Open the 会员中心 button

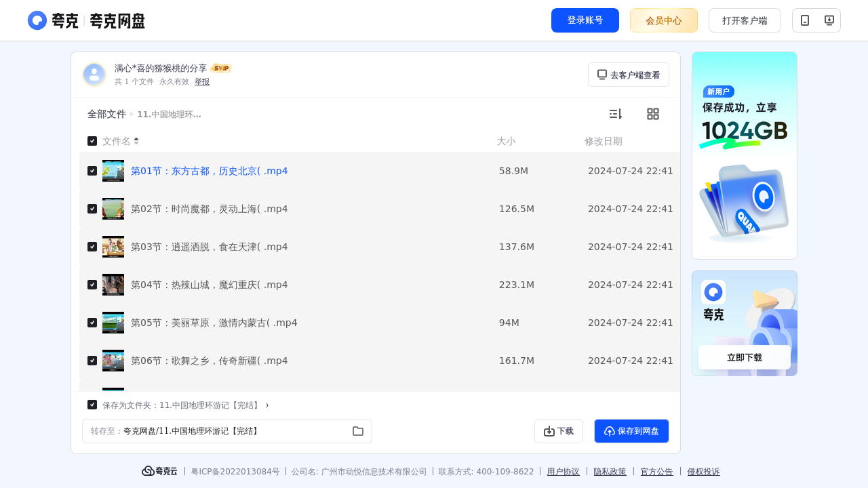[664, 20]
